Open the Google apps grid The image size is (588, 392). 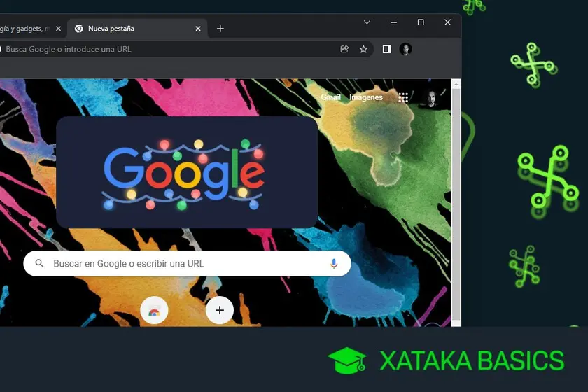(x=403, y=97)
